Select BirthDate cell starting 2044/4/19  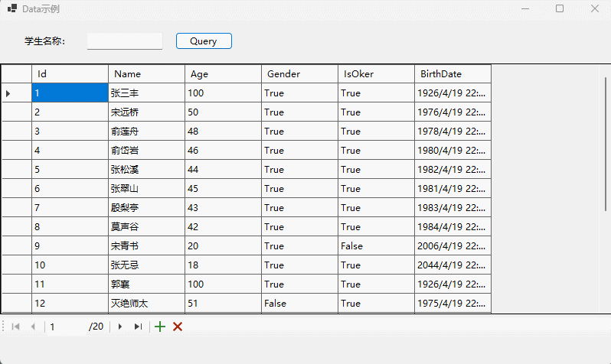click(x=453, y=265)
